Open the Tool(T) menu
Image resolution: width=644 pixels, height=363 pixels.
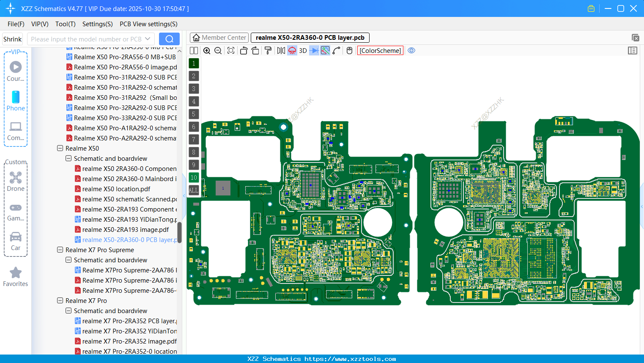(x=65, y=24)
